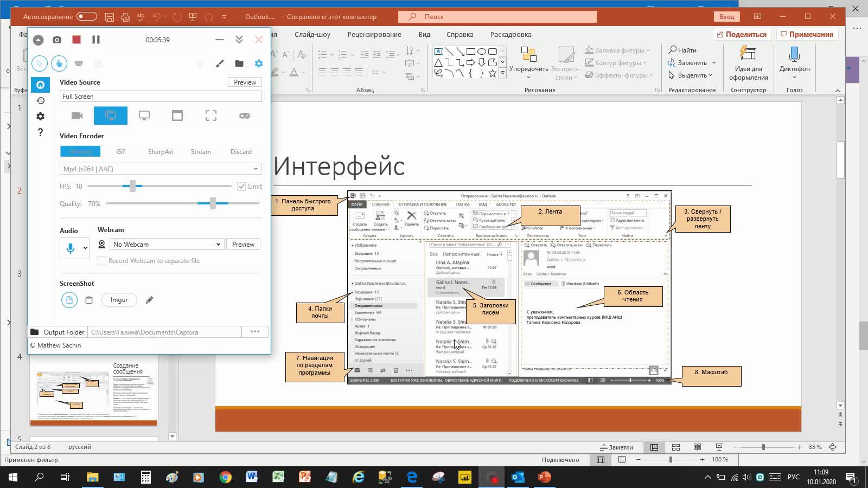Viewport: 868px width, 488px height.
Task: Click the Captura output folder path field
Action: [165, 332]
